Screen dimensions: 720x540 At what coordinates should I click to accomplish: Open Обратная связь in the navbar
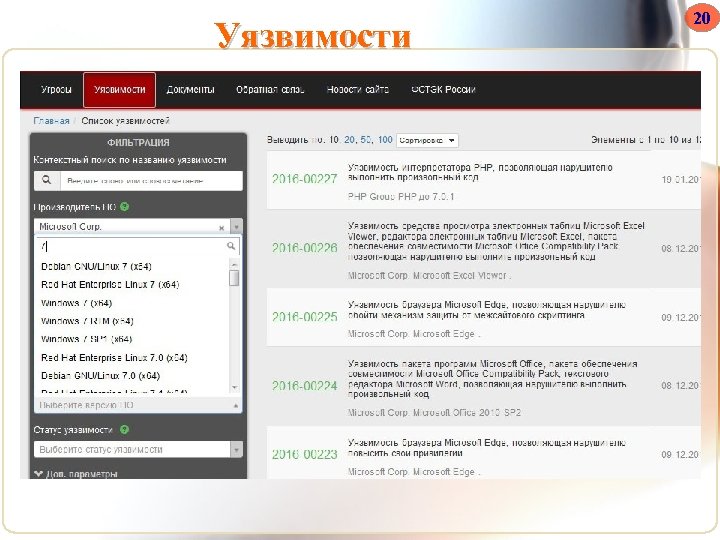click(x=270, y=90)
